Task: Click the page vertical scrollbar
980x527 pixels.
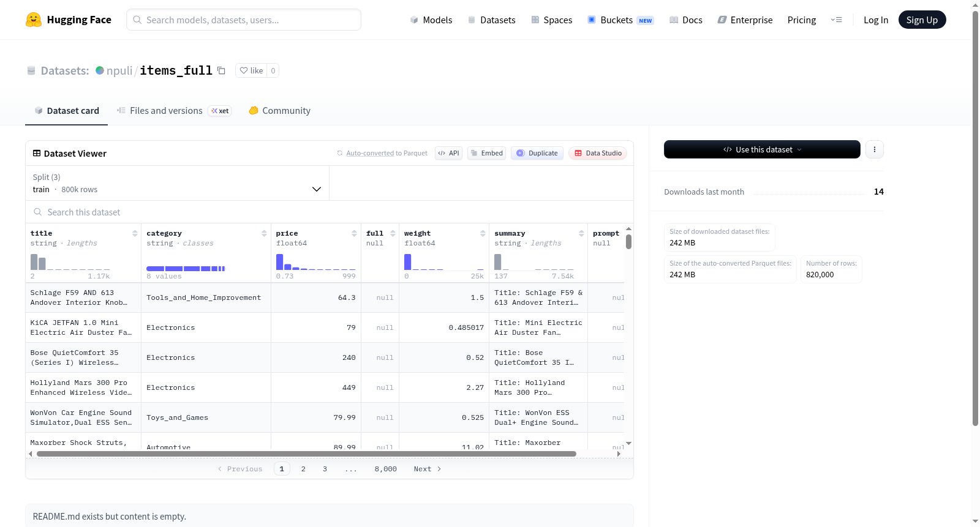Action: (x=975, y=219)
